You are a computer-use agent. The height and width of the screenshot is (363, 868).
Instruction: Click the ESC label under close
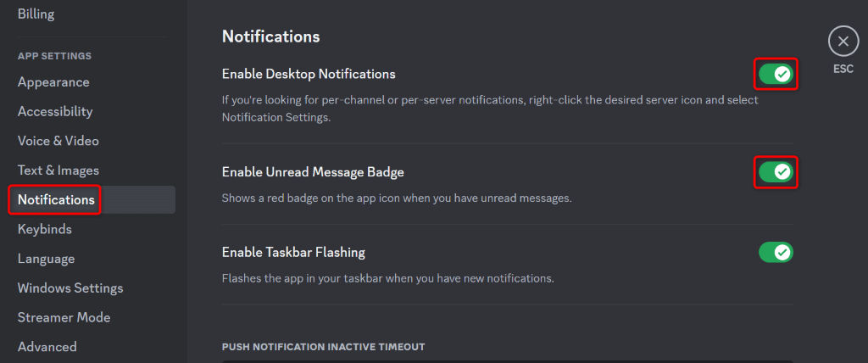point(843,69)
